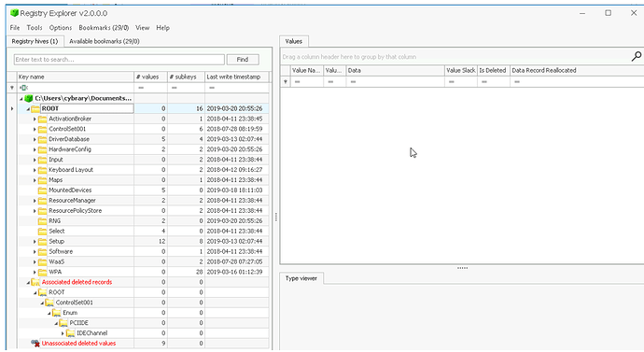644x352 pixels.
Task: Select Unassociated deleted values
Action: pyautogui.click(x=78, y=344)
